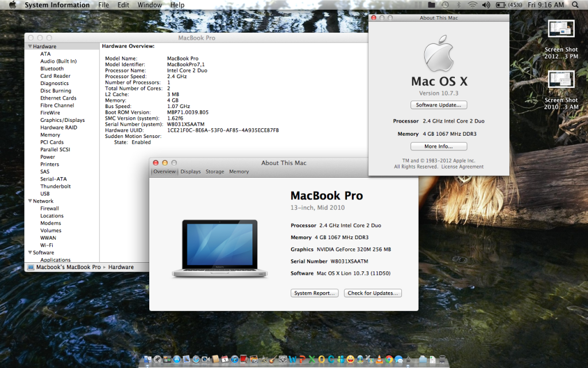
Task: Open the Time Machine menu bar icon
Action: pyautogui.click(x=445, y=5)
